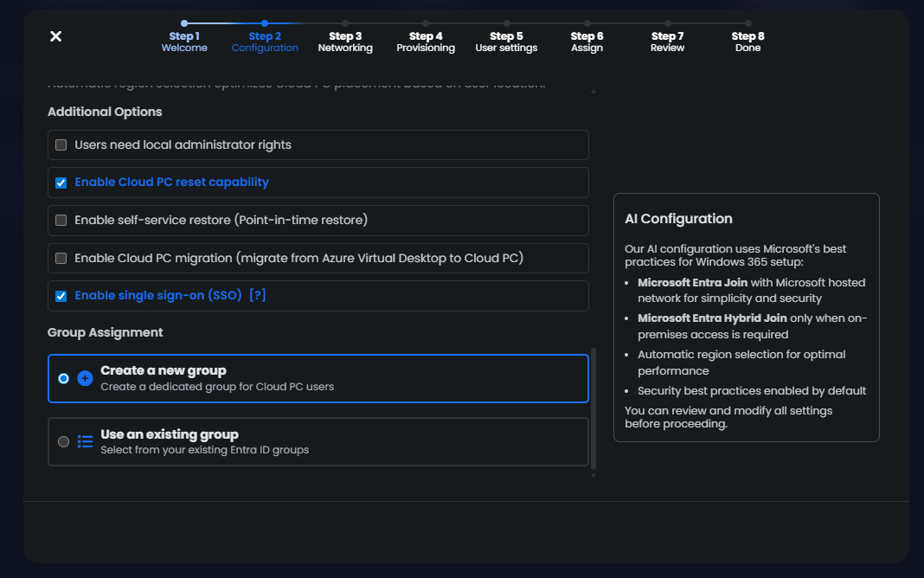Click the scrollbar thumb of the configuration panel
Image resolution: width=924 pixels, height=578 pixels.
tap(594, 408)
